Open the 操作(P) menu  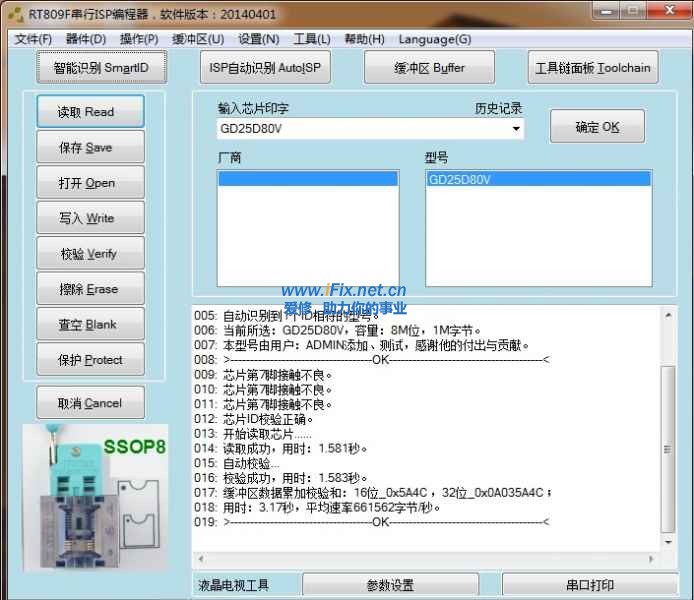tap(139, 39)
